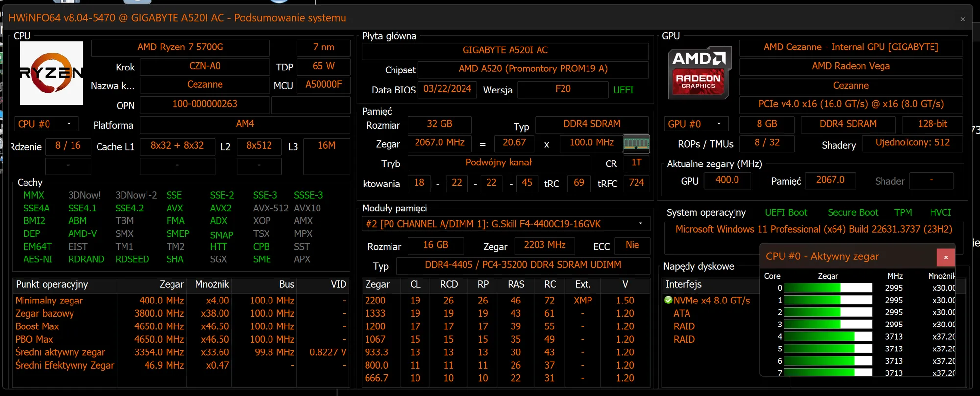Close the HWiNFO64 summary window
Screen dimensions: 980x396
[x=963, y=19]
